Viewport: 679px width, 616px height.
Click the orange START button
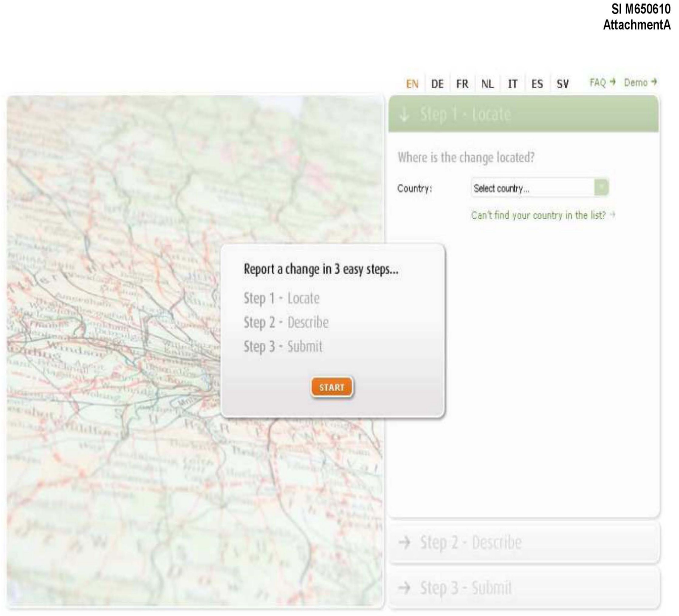332,387
